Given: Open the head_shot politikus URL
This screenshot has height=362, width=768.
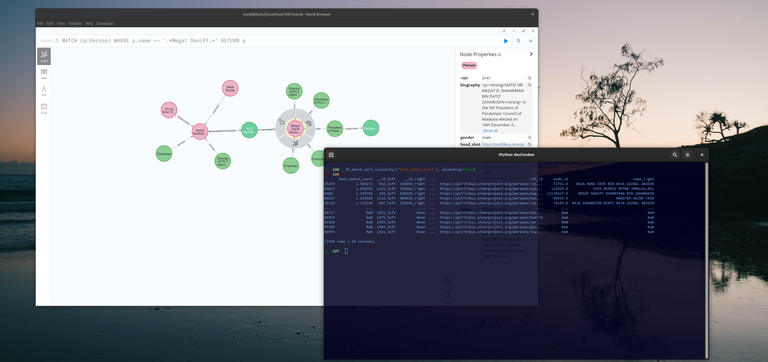Looking at the screenshot, I should tap(503, 145).
